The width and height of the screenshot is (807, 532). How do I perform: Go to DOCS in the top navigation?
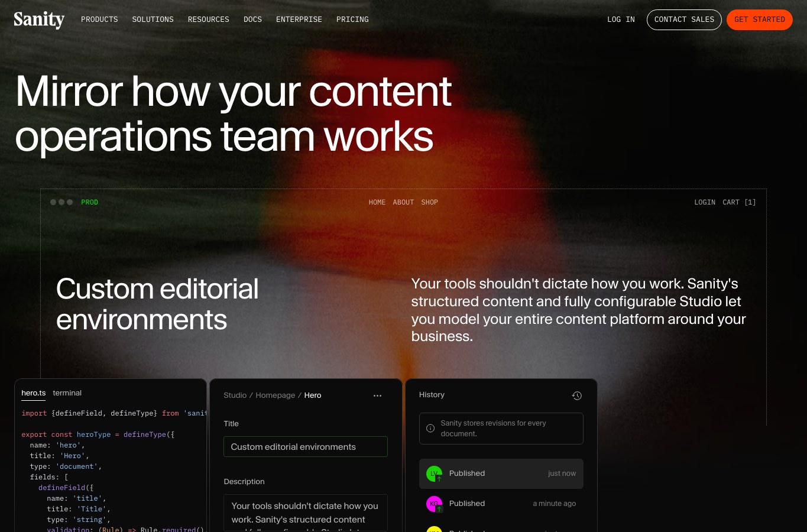click(252, 20)
